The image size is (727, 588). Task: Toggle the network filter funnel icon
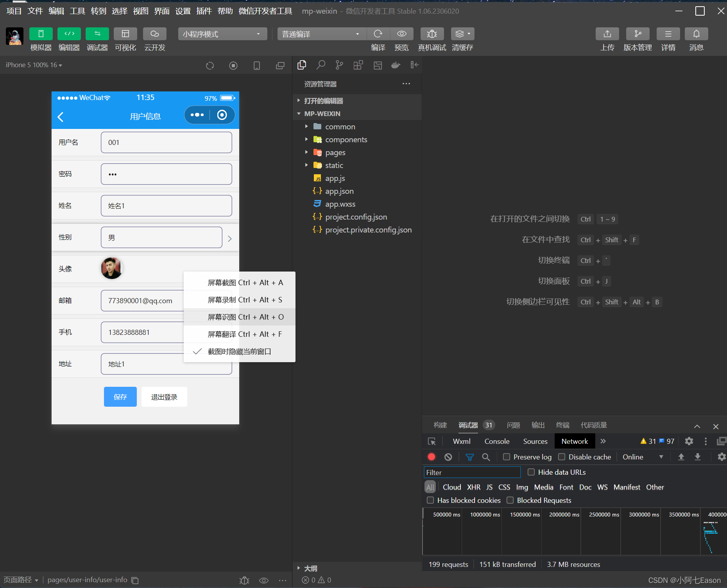pyautogui.click(x=470, y=457)
